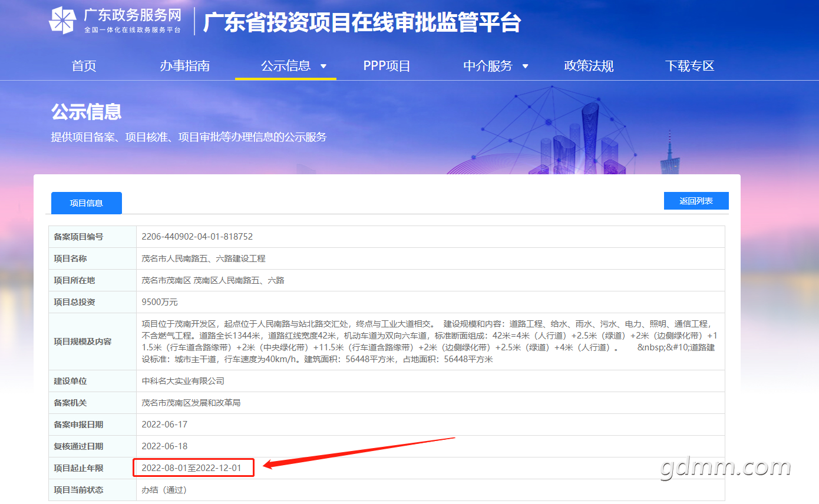Click the 广东政务服务网 pinwheel logo icon
The height and width of the screenshot is (504, 819).
(62, 19)
